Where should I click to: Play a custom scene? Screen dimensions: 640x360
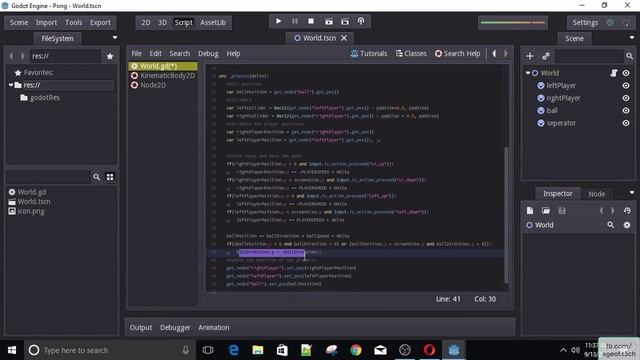click(345, 21)
